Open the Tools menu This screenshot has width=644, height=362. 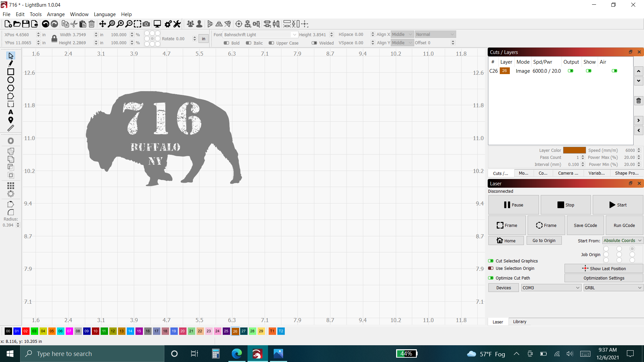36,14
